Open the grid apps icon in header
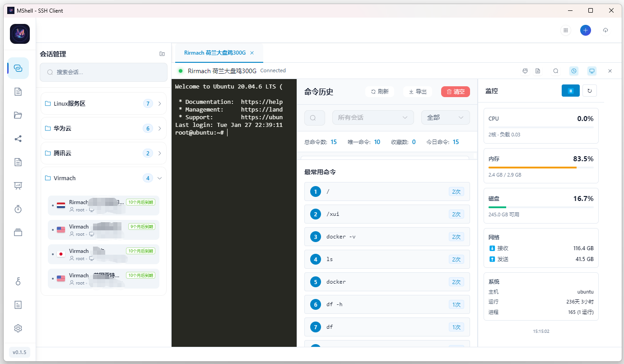This screenshot has height=364, width=624. click(565, 30)
